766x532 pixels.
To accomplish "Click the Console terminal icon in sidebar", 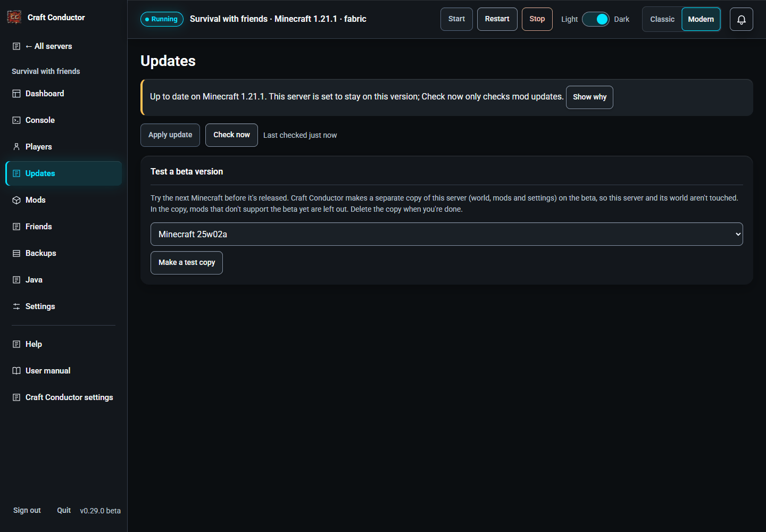I will click(16, 120).
